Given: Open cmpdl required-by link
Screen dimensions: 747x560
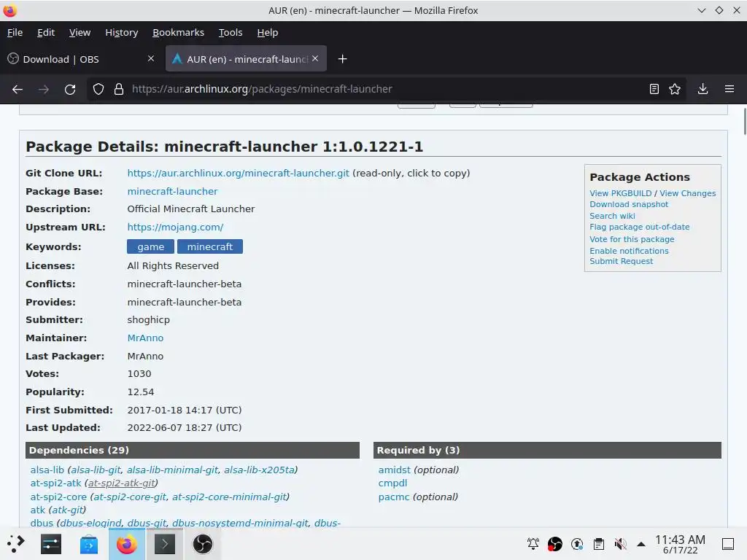Looking at the screenshot, I should pyautogui.click(x=392, y=483).
